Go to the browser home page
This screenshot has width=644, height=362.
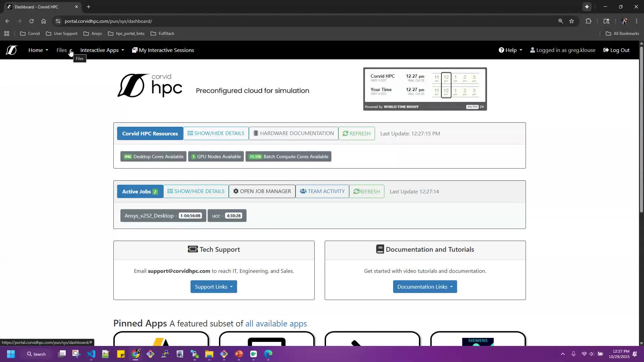44,21
